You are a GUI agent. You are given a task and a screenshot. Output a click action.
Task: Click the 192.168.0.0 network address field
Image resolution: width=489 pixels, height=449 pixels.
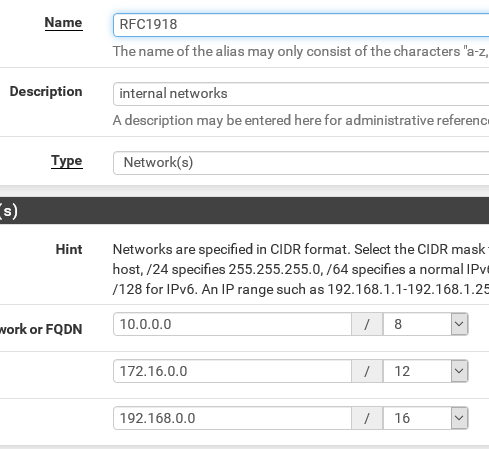pyautogui.click(x=232, y=418)
